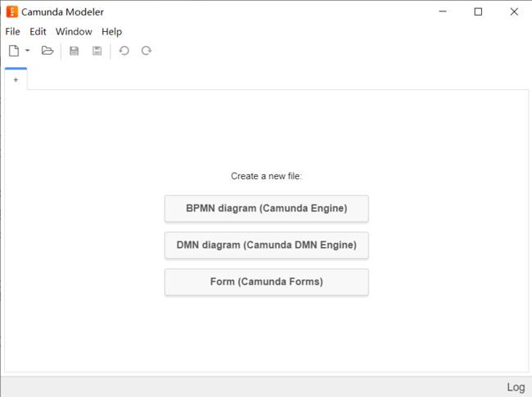This screenshot has height=397, width=532.
Task: Select the plus new tab
Action: (x=16, y=79)
